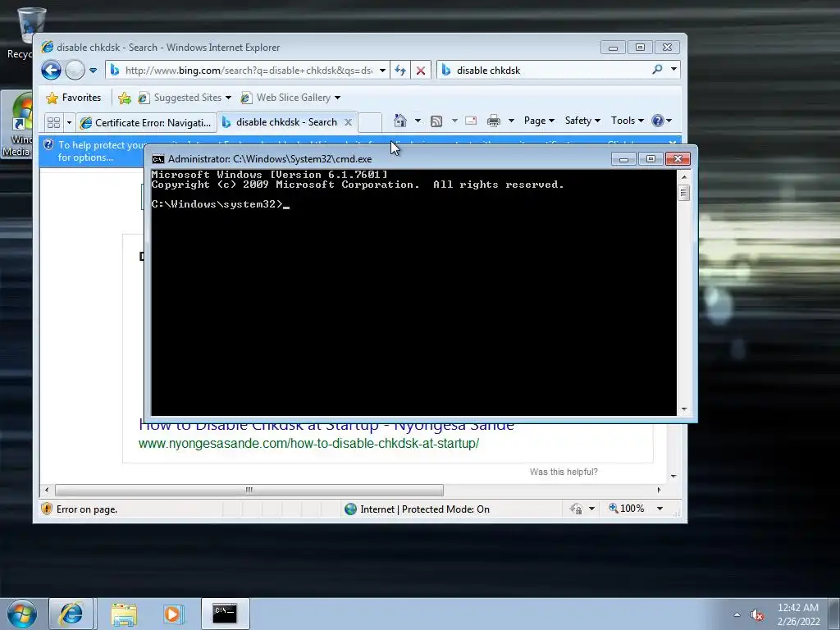Click the Bing search box field
Image resolution: width=840 pixels, height=630 pixels.
pyautogui.click(x=552, y=71)
